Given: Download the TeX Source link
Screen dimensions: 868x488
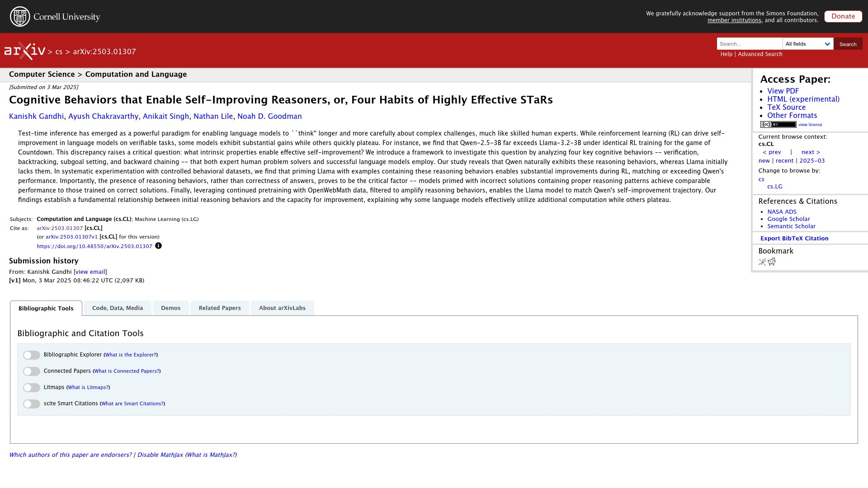Looking at the screenshot, I should pyautogui.click(x=786, y=108).
